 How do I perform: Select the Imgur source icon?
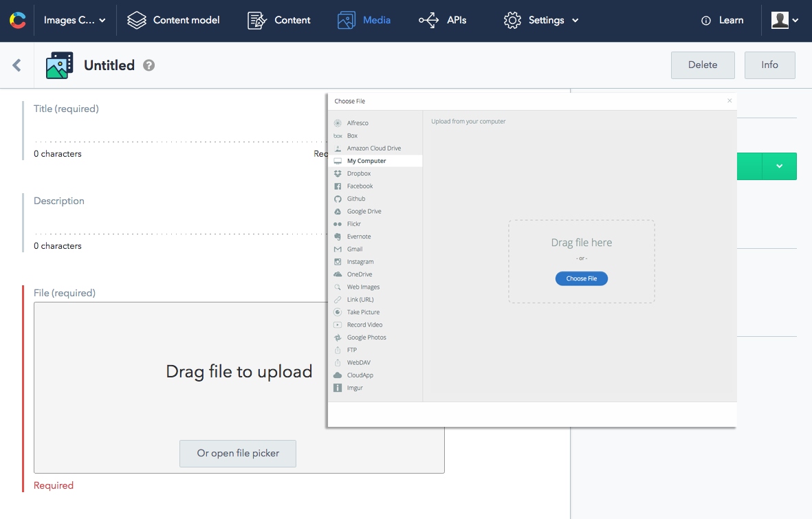pyautogui.click(x=338, y=388)
